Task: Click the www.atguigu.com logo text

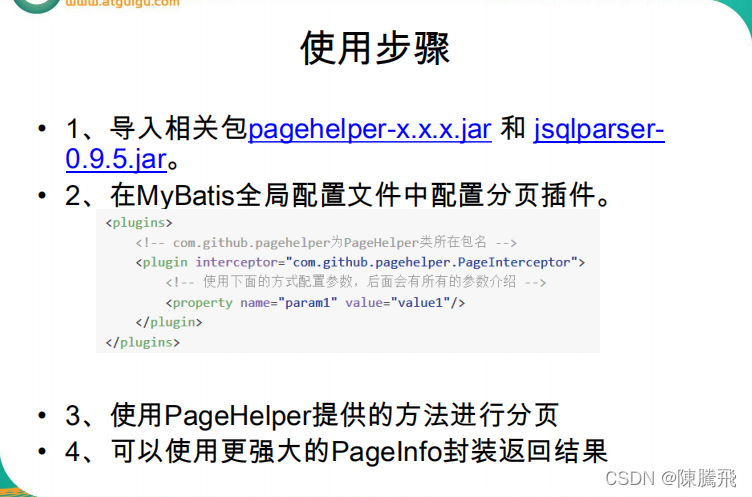Action: click(122, 3)
